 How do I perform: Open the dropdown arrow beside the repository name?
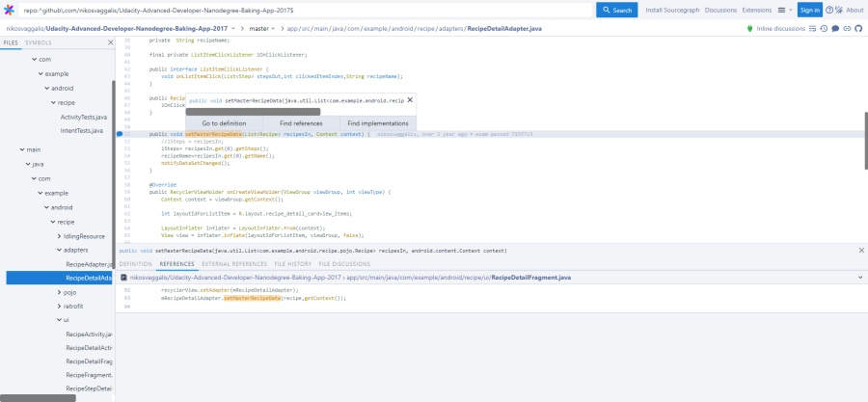coord(233,28)
